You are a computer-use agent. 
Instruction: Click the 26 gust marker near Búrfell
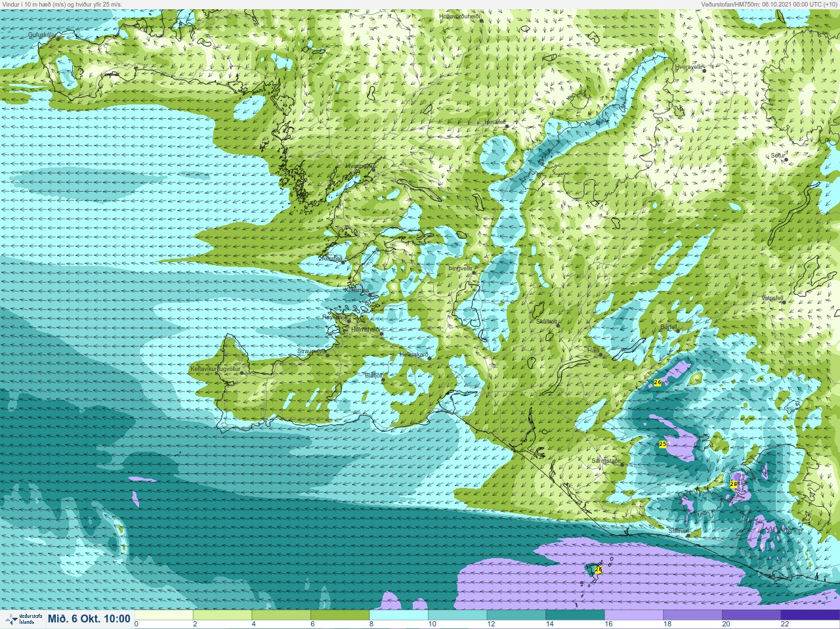coord(658,382)
